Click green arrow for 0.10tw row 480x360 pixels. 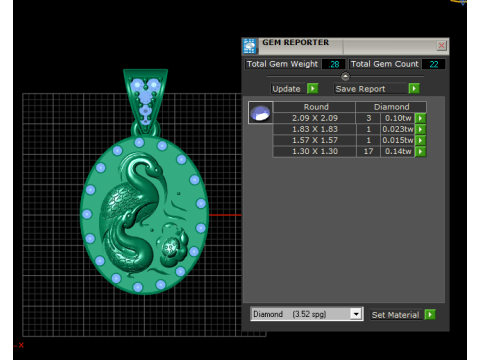tap(421, 118)
